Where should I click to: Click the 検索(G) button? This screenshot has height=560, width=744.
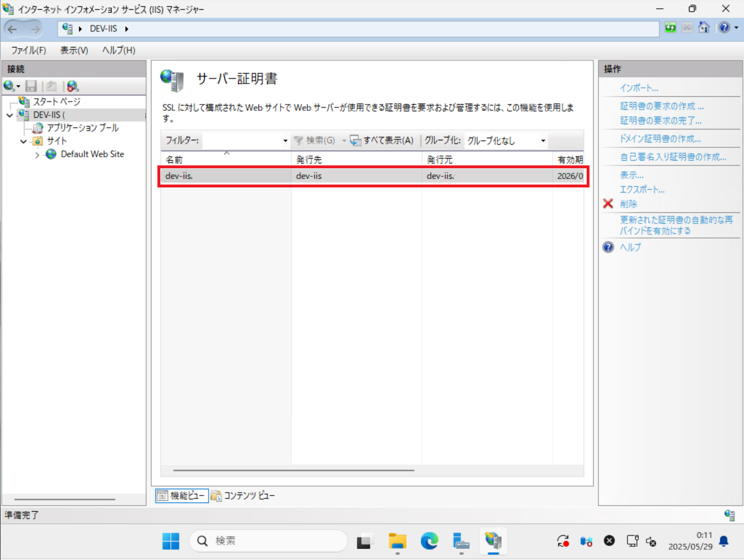(314, 140)
